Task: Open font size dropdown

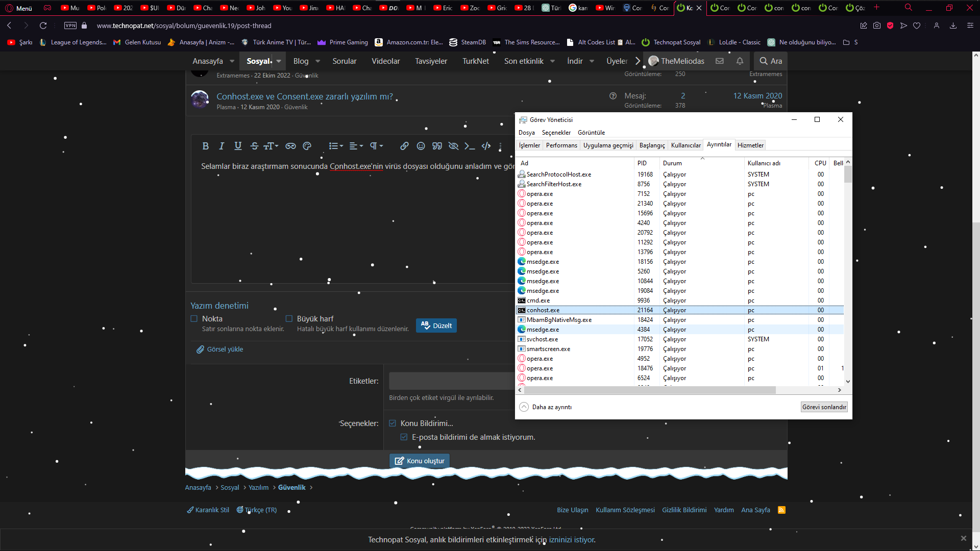Action: pos(271,146)
